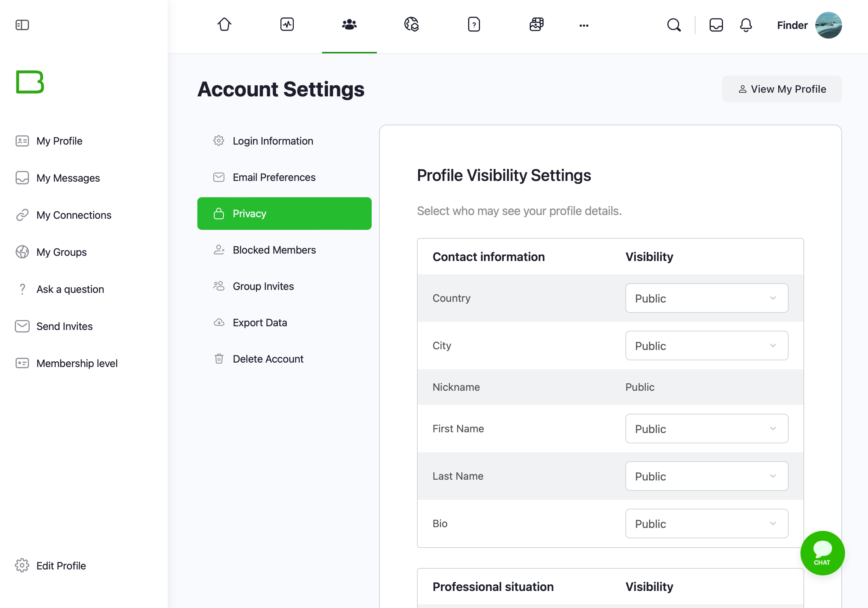This screenshot has width=868, height=608.
Task: Click the Export Data cloud icon
Action: point(219,322)
